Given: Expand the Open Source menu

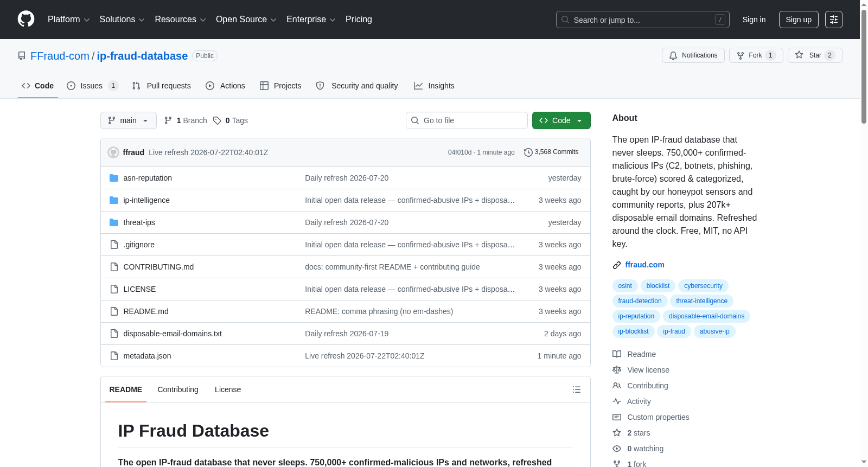Looking at the screenshot, I should pos(246,20).
